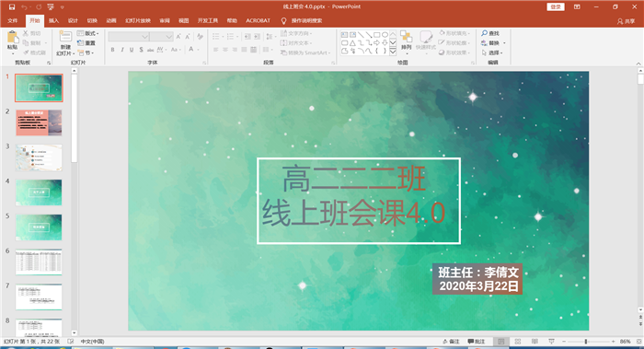Click the increase list level icon
This screenshot has height=349, width=644.
(257, 37)
